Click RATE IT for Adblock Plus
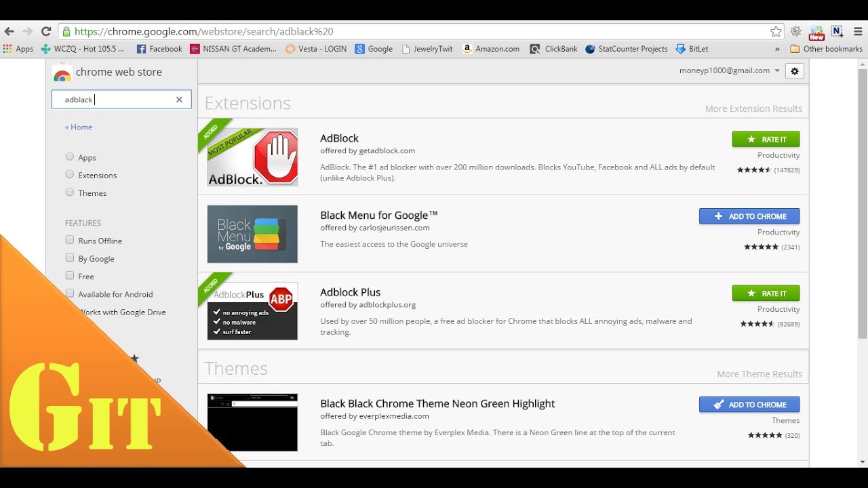The image size is (868, 488). tap(766, 293)
